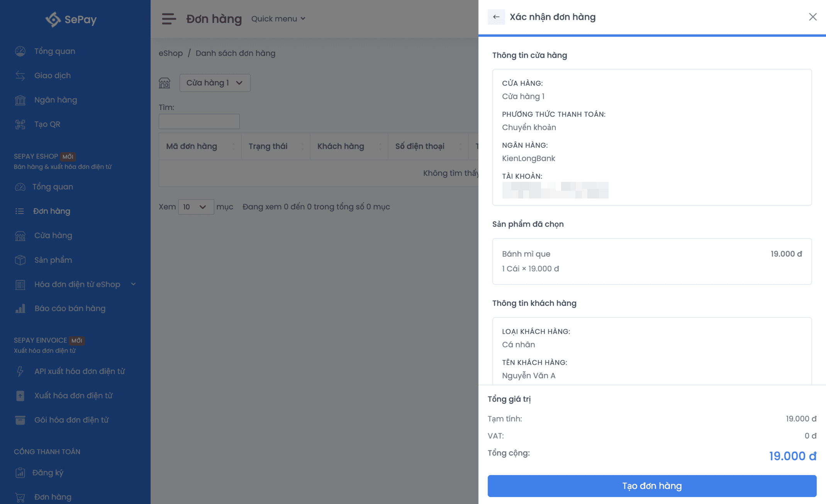Click the Báo cáo bán hàng chart icon
Viewport: 826px width, 504px height.
tap(20, 309)
